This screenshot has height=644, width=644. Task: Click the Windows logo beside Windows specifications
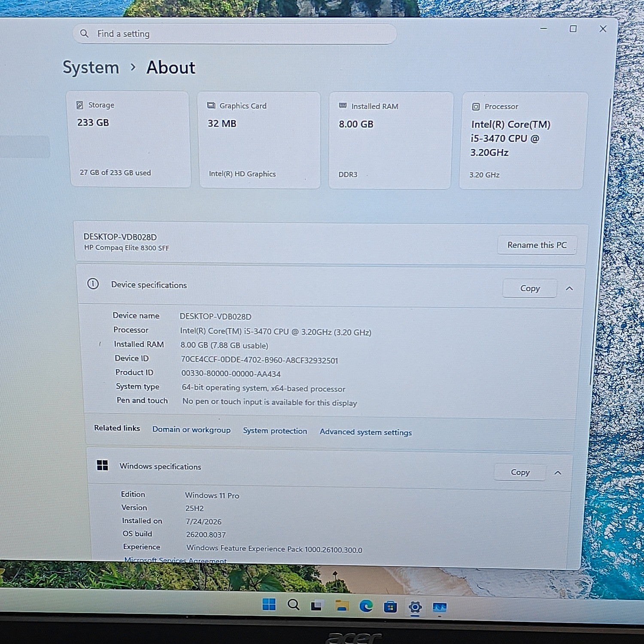click(x=102, y=465)
